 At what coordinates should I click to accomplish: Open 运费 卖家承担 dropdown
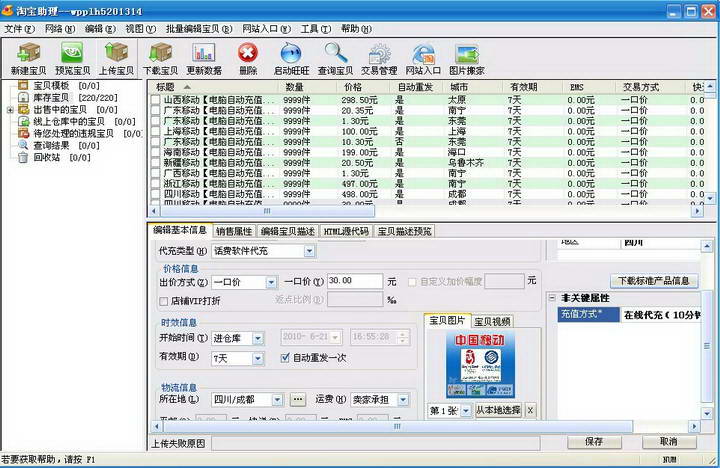click(403, 400)
